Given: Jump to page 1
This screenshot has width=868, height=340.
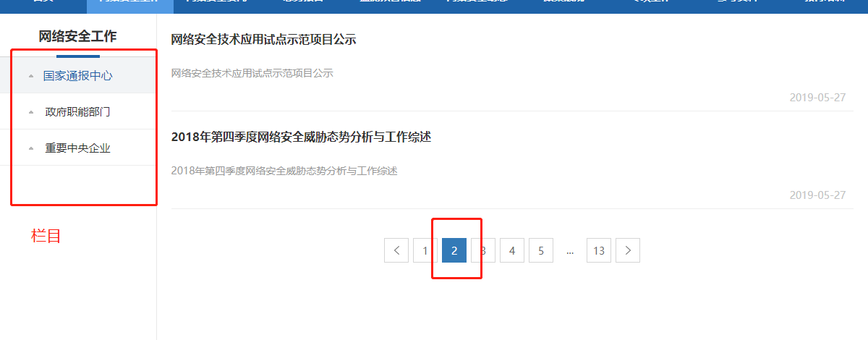Looking at the screenshot, I should 425,250.
